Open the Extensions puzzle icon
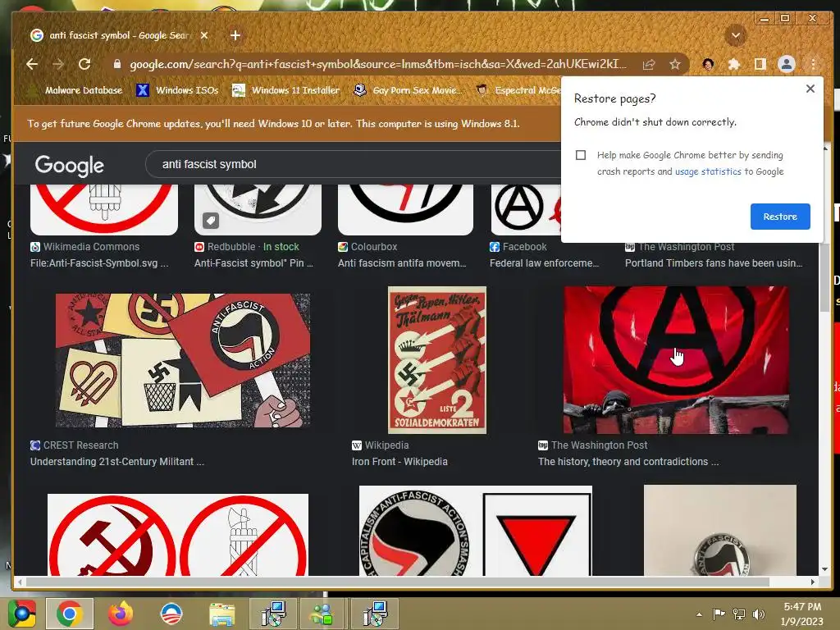This screenshot has height=630, width=840. pyautogui.click(x=734, y=64)
